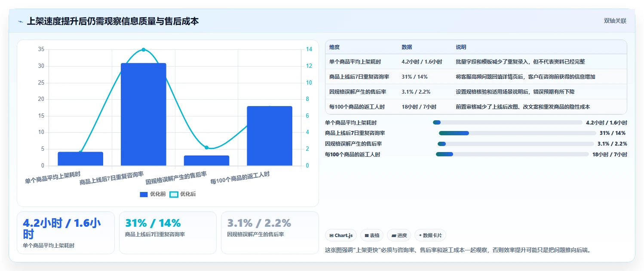The width and height of the screenshot is (644, 271).
Task: Click table cell 商品上线后7日重复咨询率
Action: point(359,77)
